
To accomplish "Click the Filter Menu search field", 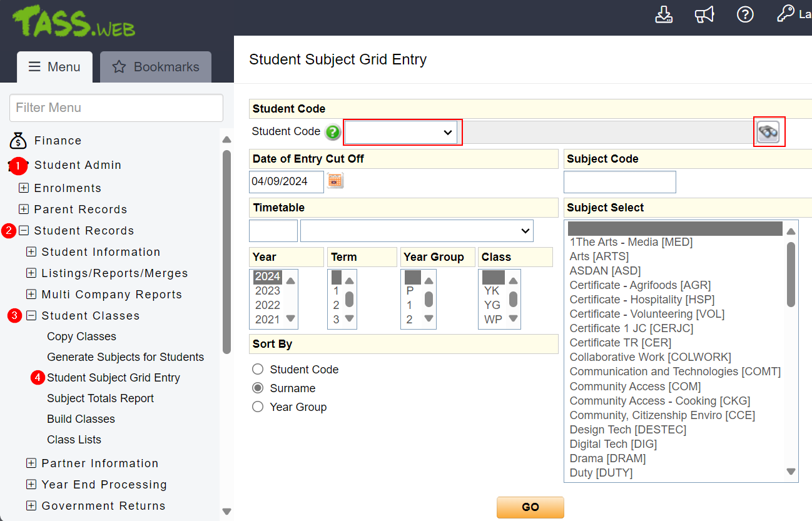I will 116,108.
